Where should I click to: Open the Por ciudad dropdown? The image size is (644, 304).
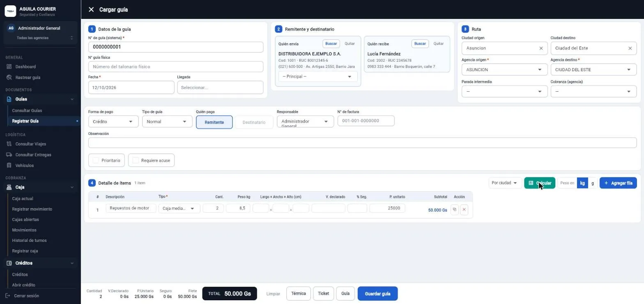pos(505,183)
